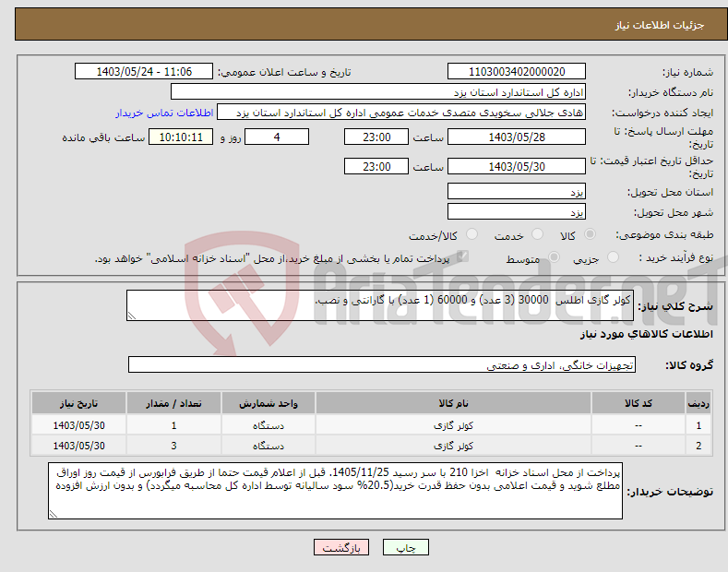The width and height of the screenshot is (728, 572).
Task: Click دستگاه unit in row 1
Action: coord(269,425)
